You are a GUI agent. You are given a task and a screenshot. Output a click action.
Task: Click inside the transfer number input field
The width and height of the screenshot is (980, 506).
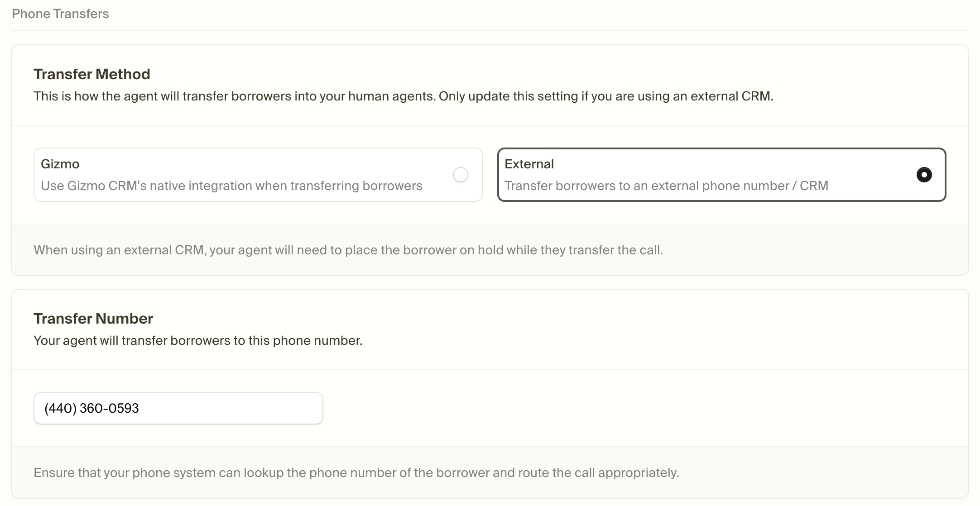[178, 408]
